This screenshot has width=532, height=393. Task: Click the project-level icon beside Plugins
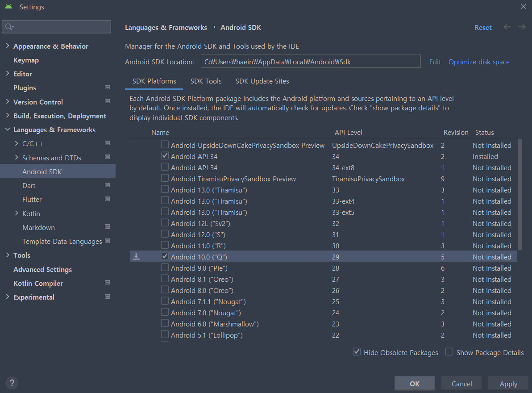[x=107, y=87]
